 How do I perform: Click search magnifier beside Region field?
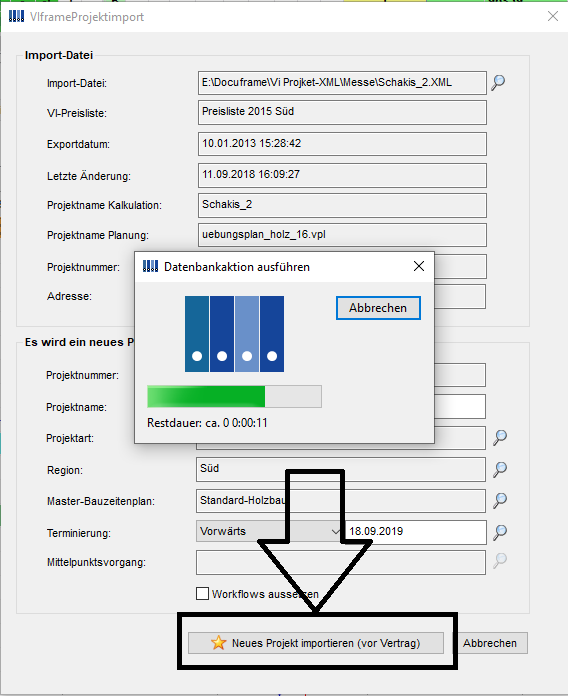500,469
